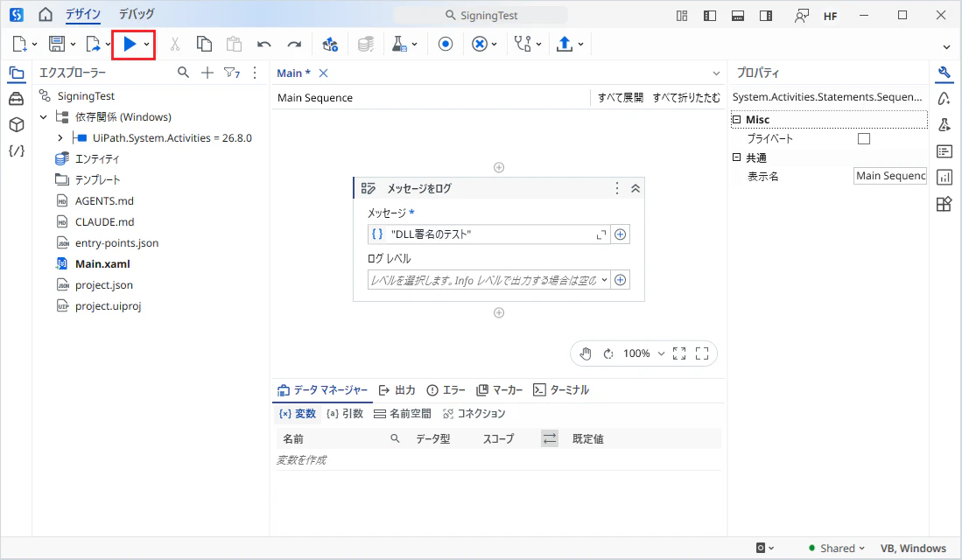Close the Main tab with its X
The image size is (962, 560).
pos(323,73)
